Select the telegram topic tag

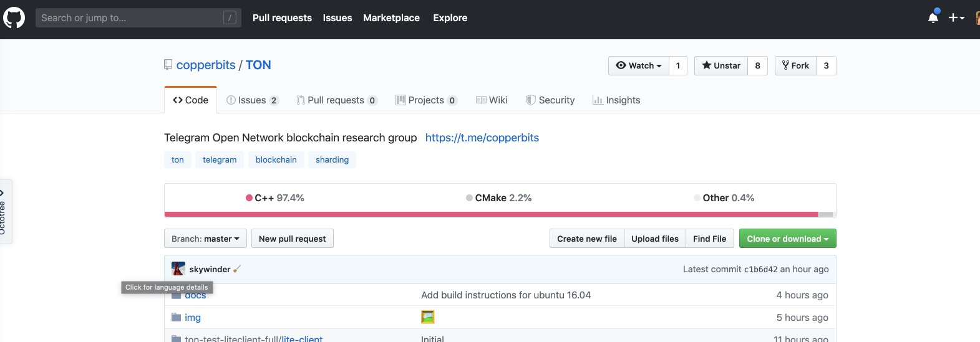[220, 159]
